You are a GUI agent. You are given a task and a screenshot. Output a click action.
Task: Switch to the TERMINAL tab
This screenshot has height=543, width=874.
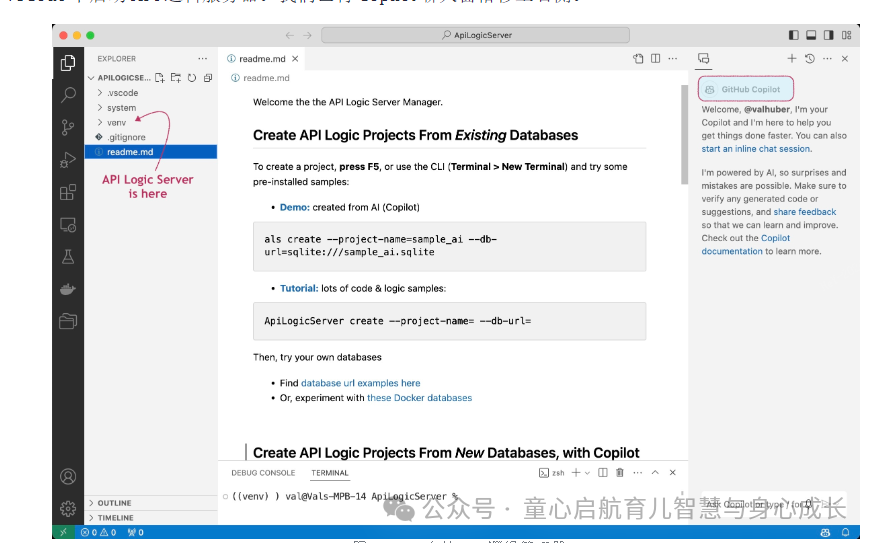pos(329,473)
